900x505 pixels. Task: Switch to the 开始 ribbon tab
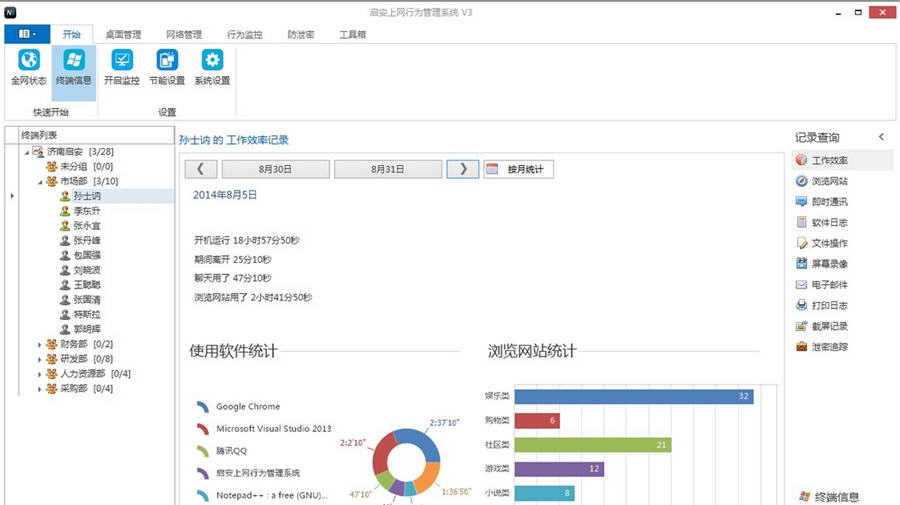(x=72, y=34)
